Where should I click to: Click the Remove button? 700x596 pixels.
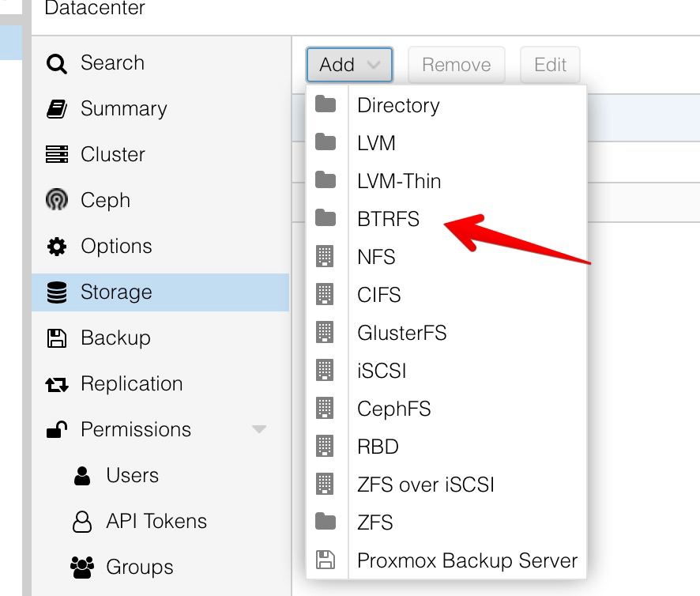click(456, 65)
